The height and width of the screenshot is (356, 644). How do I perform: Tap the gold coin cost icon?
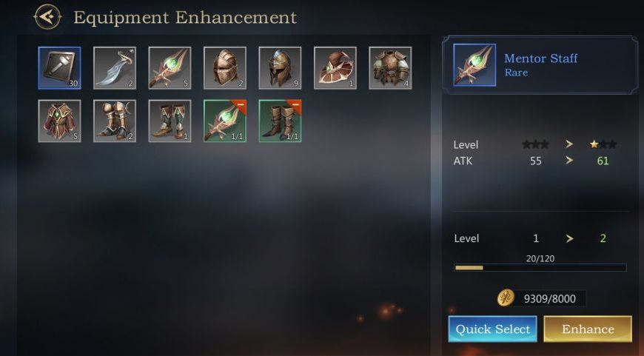(506, 298)
